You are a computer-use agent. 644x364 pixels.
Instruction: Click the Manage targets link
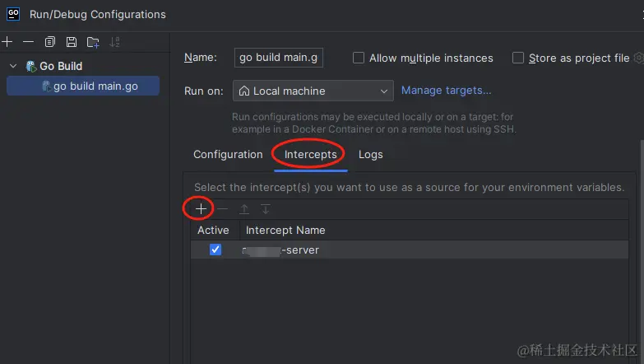tap(446, 91)
